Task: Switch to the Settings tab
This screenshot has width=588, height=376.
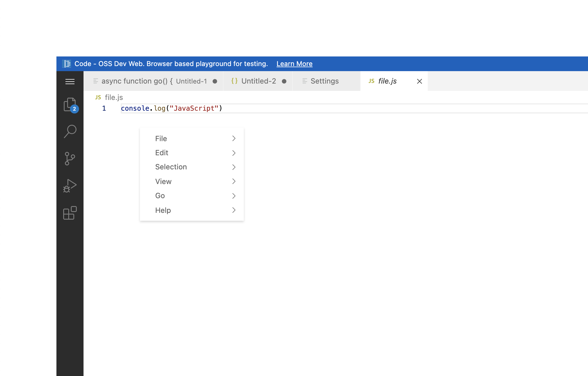Action: coord(324,81)
